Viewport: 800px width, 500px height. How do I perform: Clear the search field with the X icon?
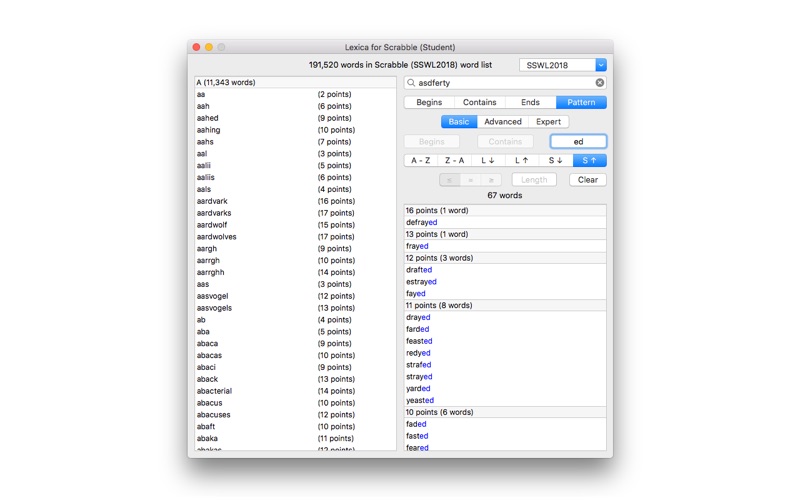pyautogui.click(x=599, y=83)
